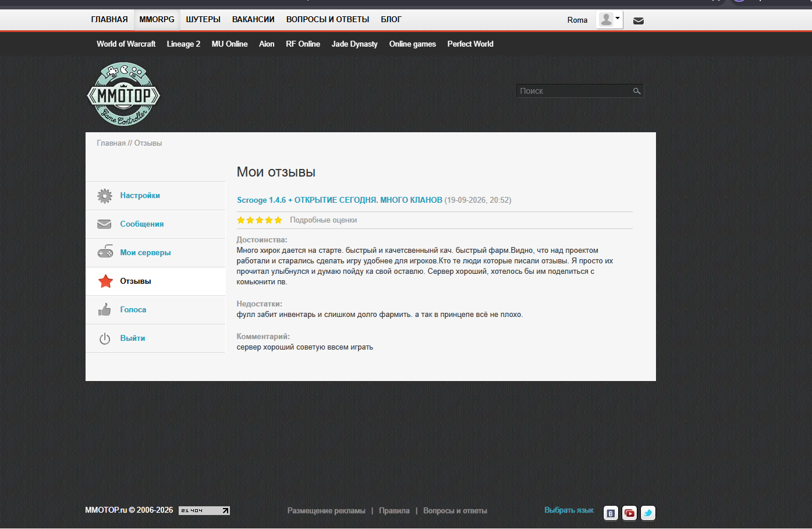The height and width of the screenshot is (529, 812).
Task: Click the Мои отзывы heading
Action: coord(276,172)
